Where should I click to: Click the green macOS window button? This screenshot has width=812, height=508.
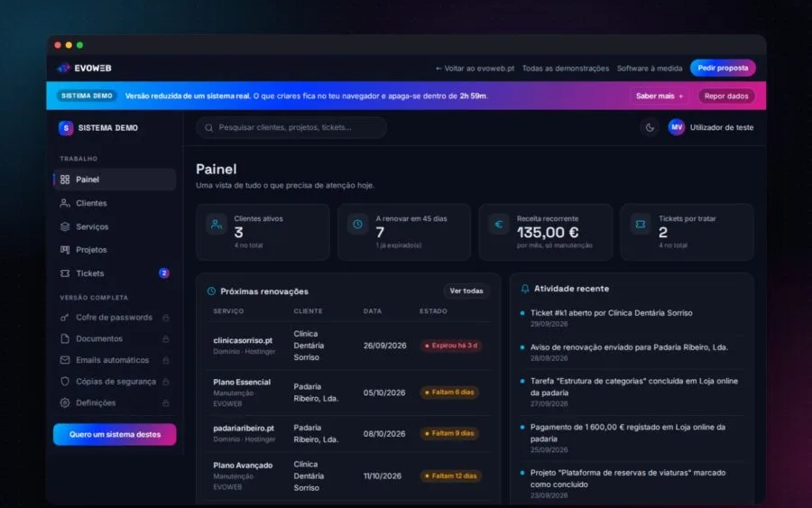point(79,45)
